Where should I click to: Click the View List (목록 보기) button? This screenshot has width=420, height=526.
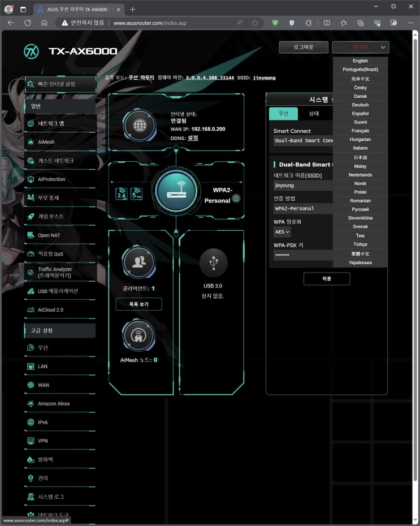pyautogui.click(x=138, y=304)
